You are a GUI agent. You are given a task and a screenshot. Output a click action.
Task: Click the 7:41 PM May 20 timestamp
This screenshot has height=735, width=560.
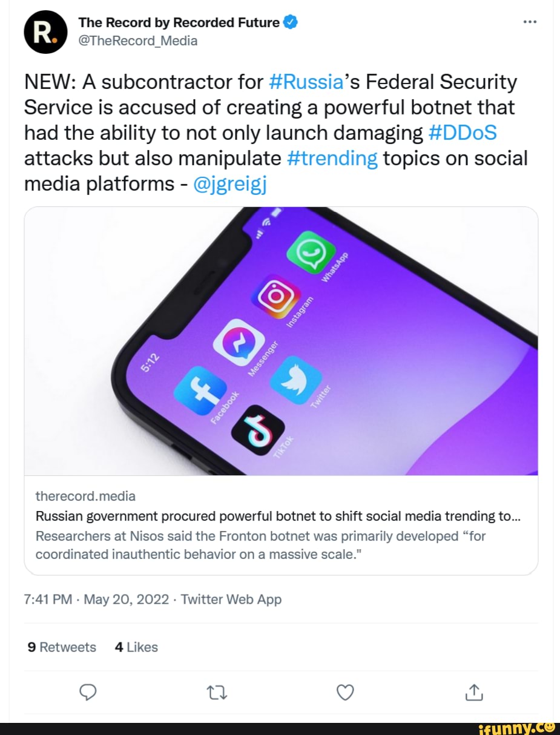(98, 599)
